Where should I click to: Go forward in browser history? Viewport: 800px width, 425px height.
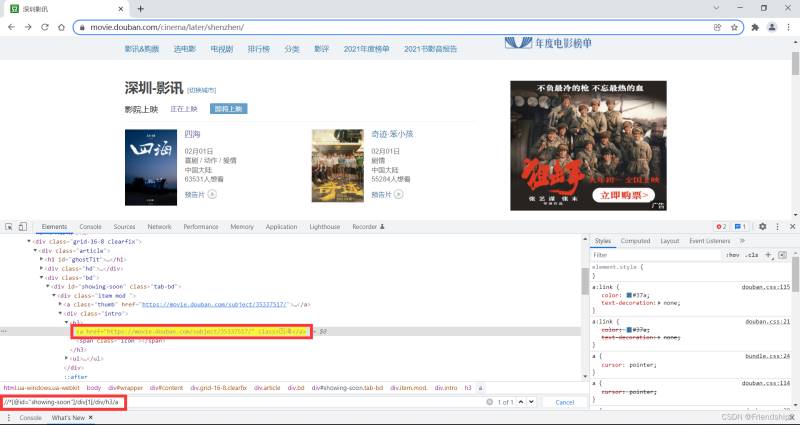coord(28,27)
